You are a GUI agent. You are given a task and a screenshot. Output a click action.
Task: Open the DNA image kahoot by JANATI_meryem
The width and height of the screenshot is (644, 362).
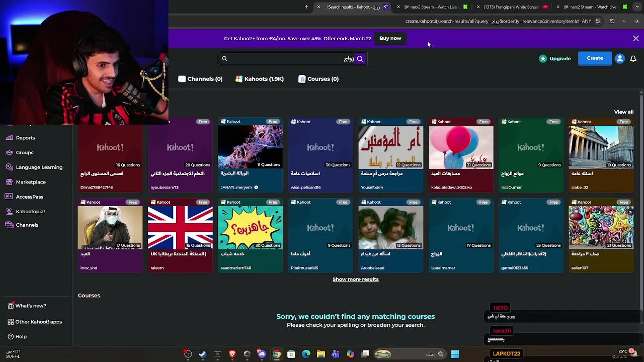pos(250,155)
